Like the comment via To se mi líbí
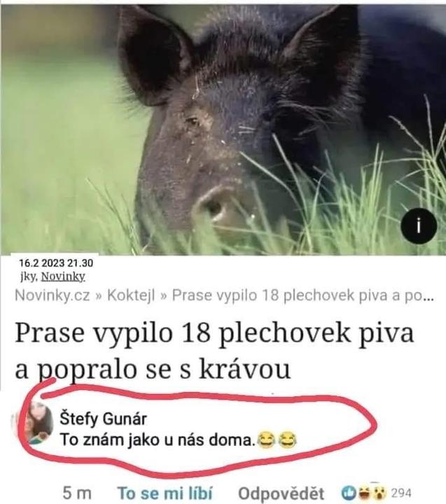 (165, 493)
